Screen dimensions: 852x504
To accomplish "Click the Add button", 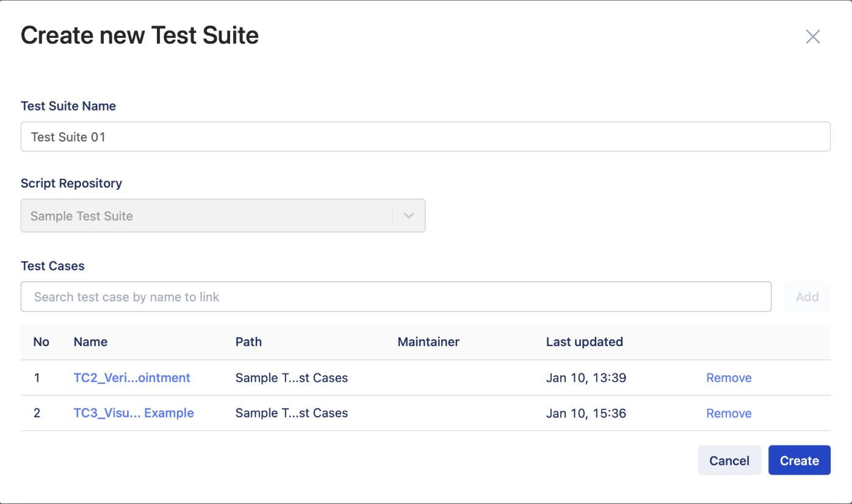I will [807, 297].
